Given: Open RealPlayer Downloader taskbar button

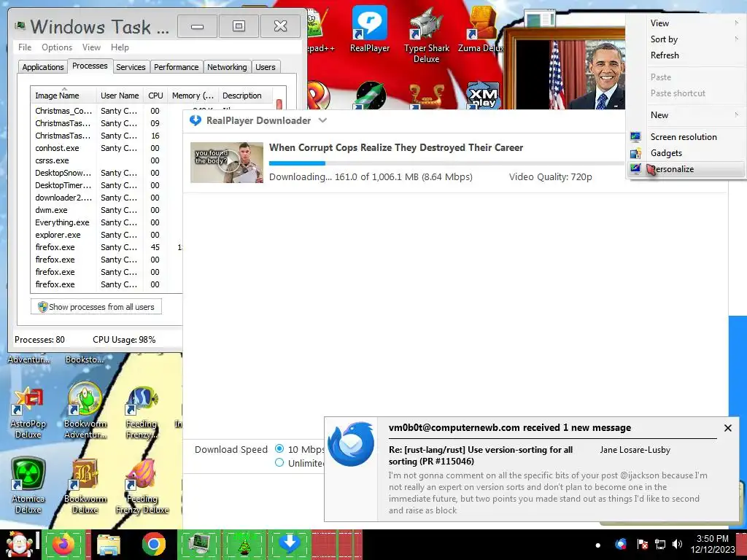Looking at the screenshot, I should point(290,544).
